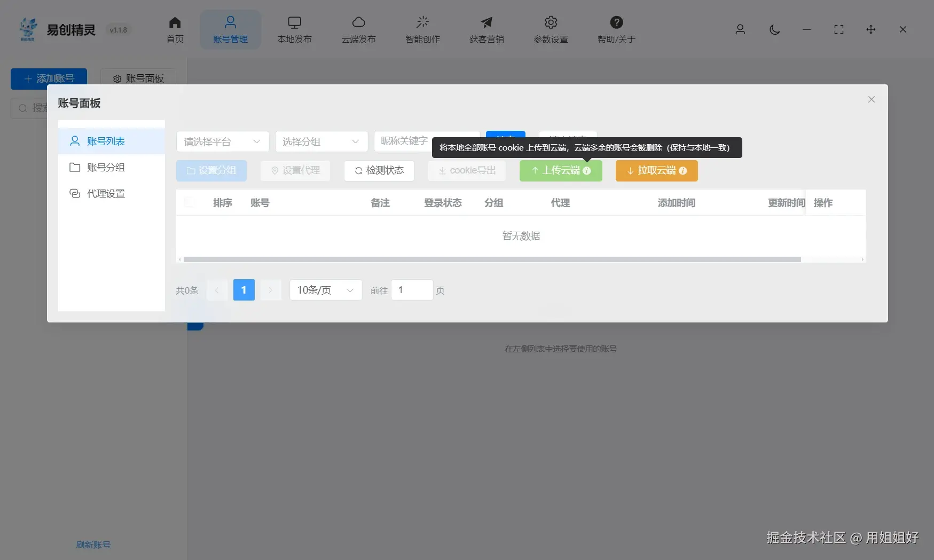The image size is (934, 560).
Task: Open the 请选择平台 platform dropdown
Action: click(x=222, y=141)
